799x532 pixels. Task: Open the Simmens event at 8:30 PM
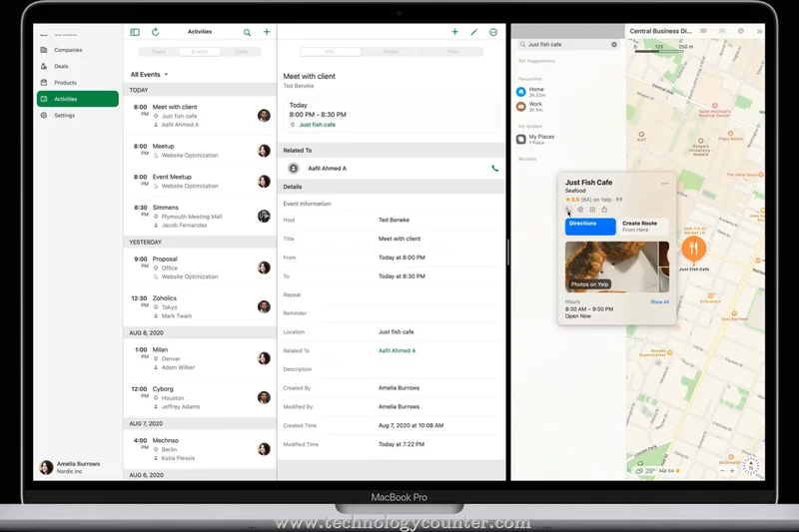(200, 217)
